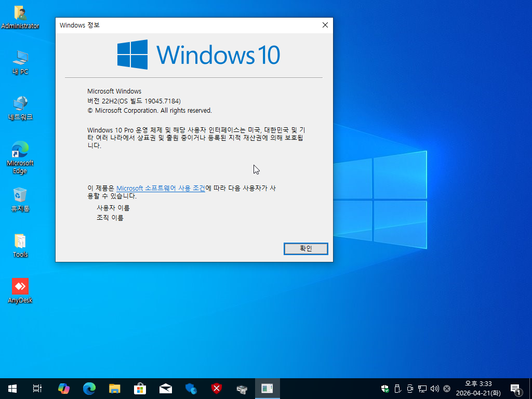Open the notification action center icon

click(516, 389)
